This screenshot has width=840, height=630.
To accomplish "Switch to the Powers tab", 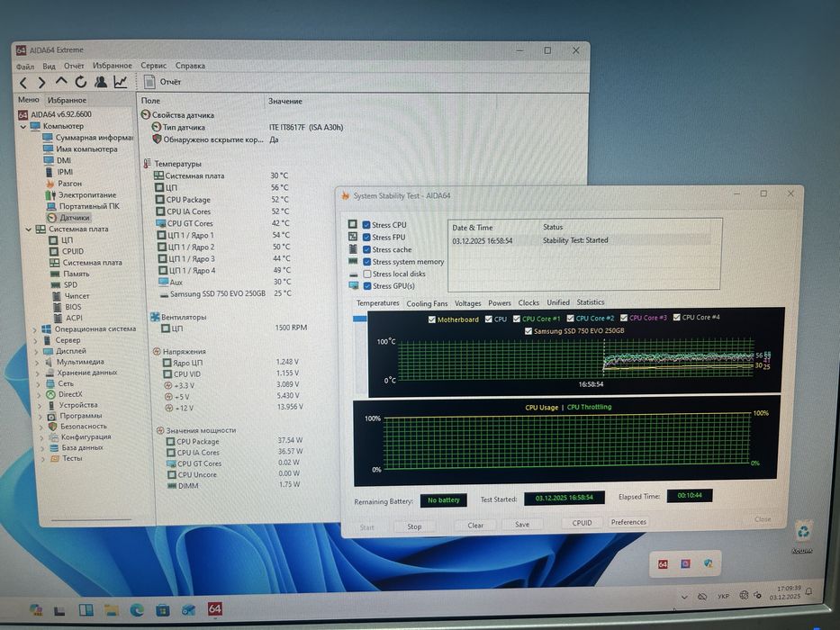I will pos(500,302).
